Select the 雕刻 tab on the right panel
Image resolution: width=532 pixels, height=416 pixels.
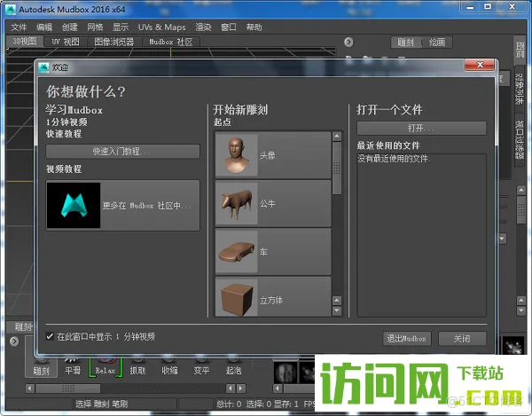pyautogui.click(x=405, y=43)
